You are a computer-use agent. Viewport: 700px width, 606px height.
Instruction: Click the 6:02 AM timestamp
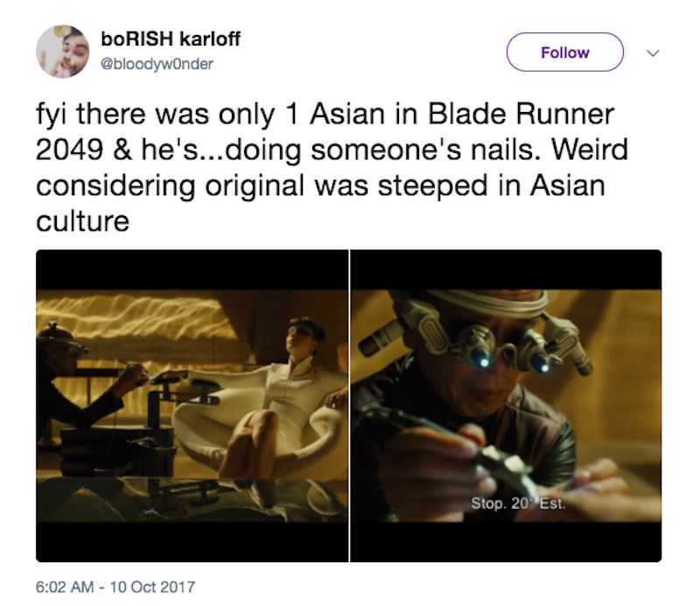coord(65,587)
